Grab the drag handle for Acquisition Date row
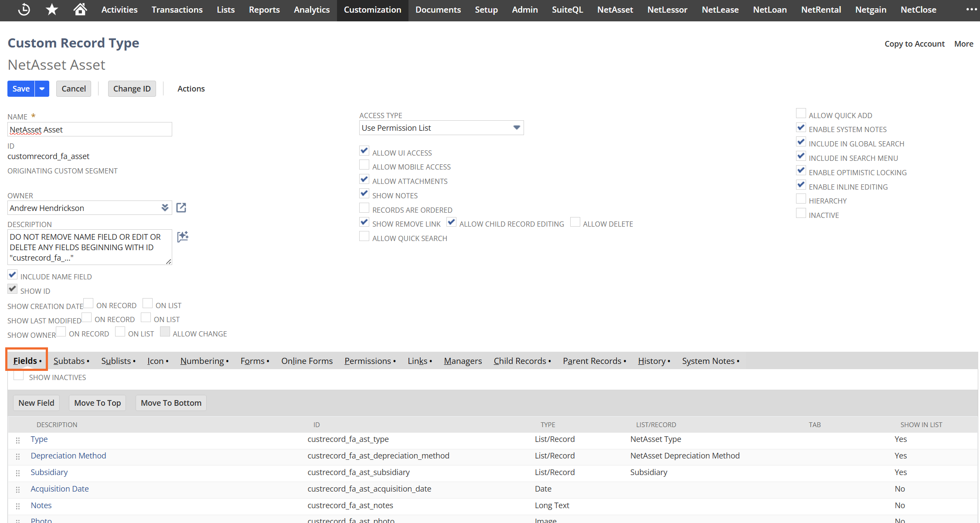Image resolution: width=980 pixels, height=523 pixels. [18, 490]
